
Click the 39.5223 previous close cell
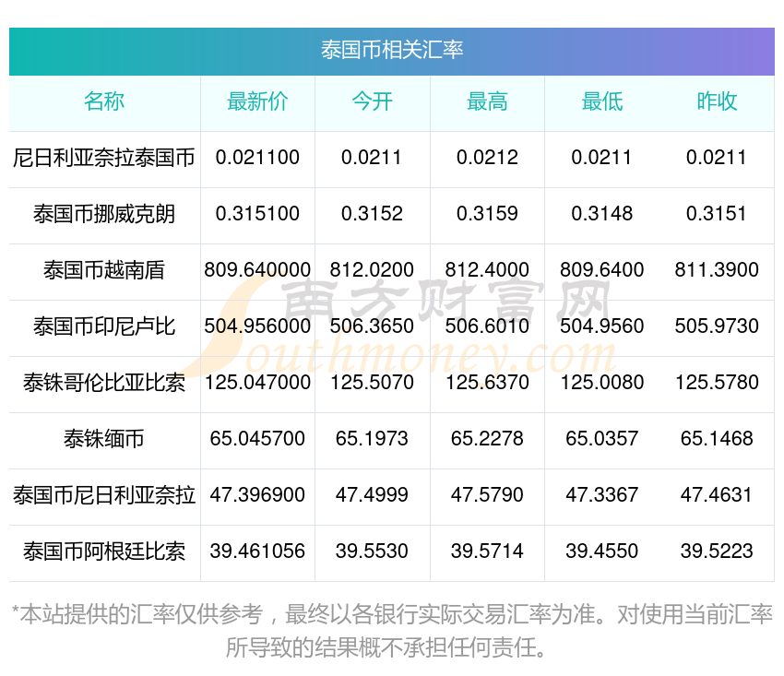tap(717, 551)
